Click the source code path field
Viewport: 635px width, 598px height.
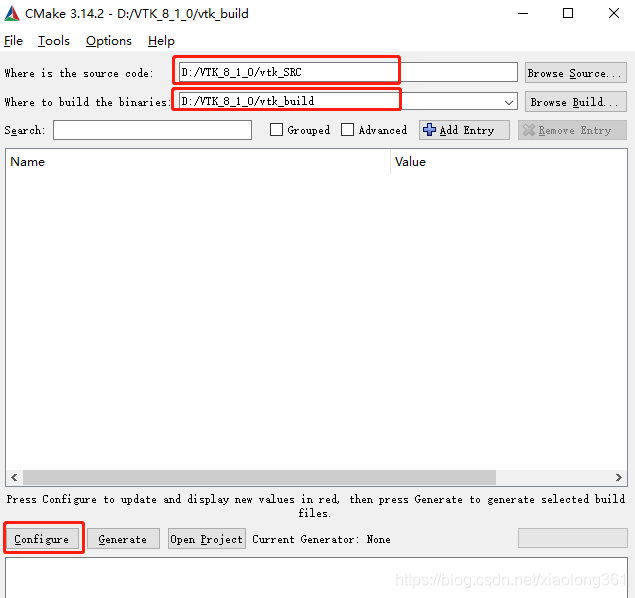[x=348, y=72]
